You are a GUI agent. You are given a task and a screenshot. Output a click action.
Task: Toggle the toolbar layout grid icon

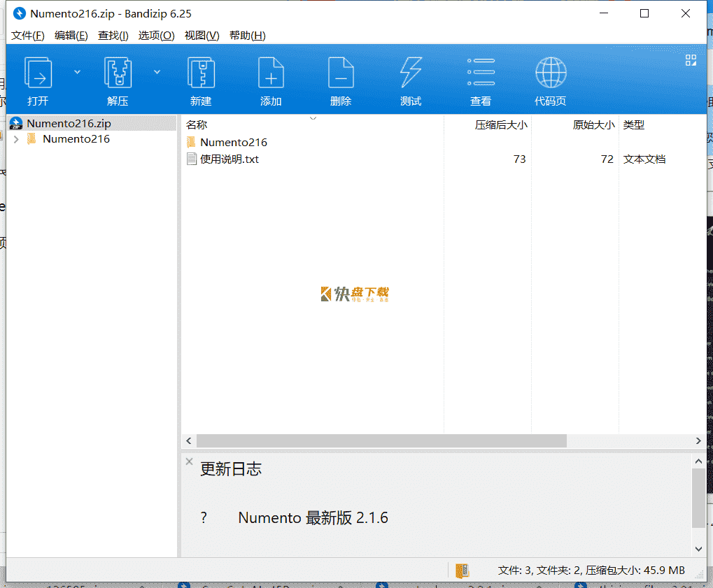(691, 60)
